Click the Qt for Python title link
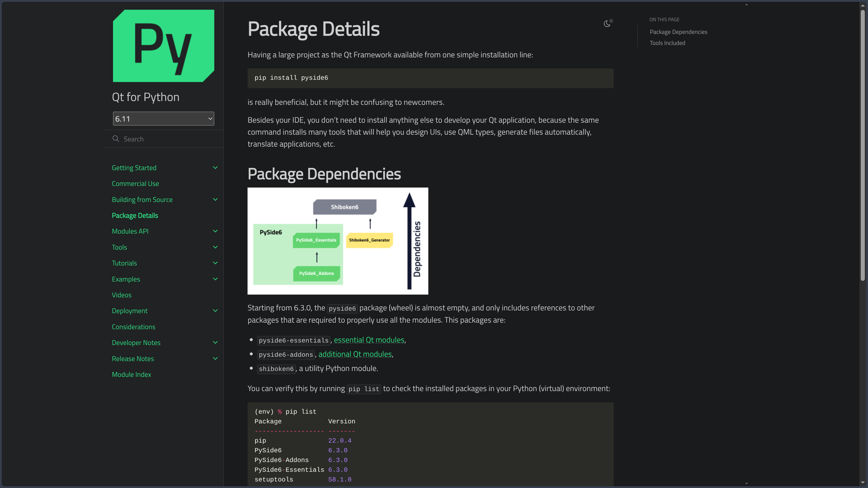This screenshot has width=868, height=488. 146,97
